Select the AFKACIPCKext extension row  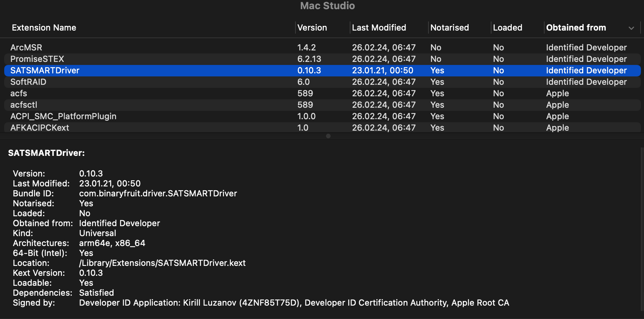coord(322,128)
